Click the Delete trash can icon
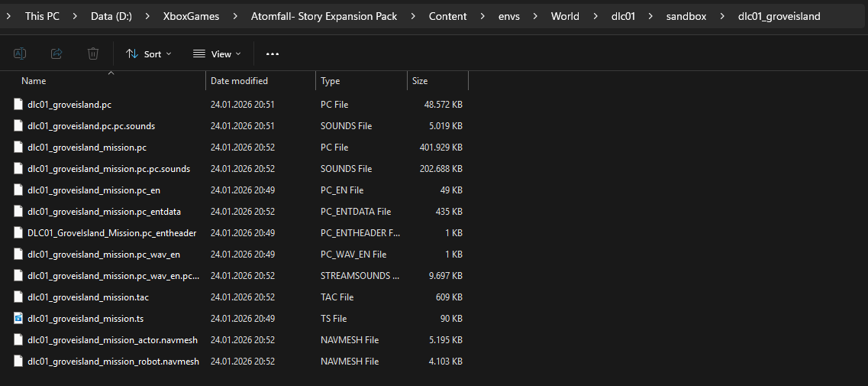 click(93, 54)
